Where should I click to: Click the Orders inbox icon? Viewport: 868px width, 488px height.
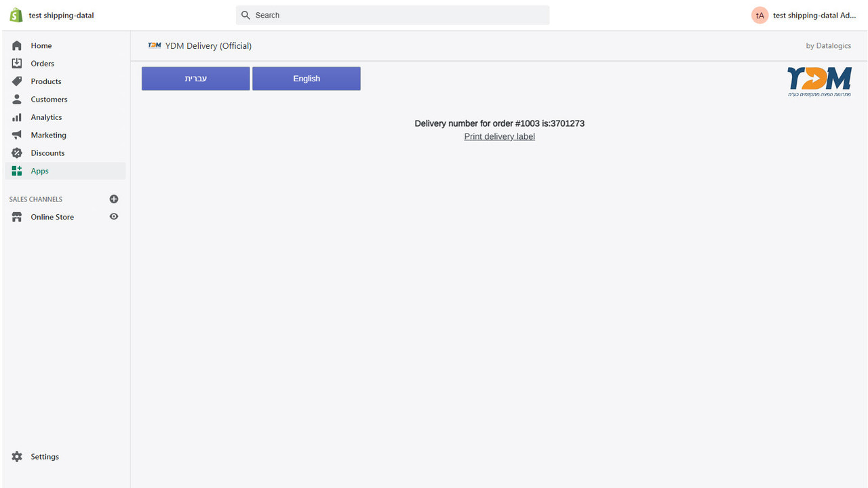(x=17, y=63)
